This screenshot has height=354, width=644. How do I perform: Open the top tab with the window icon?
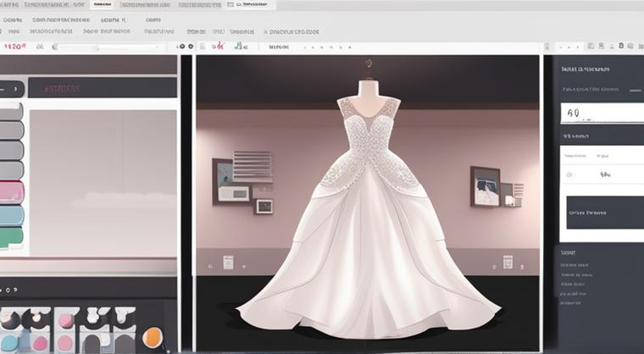[x=250, y=4]
